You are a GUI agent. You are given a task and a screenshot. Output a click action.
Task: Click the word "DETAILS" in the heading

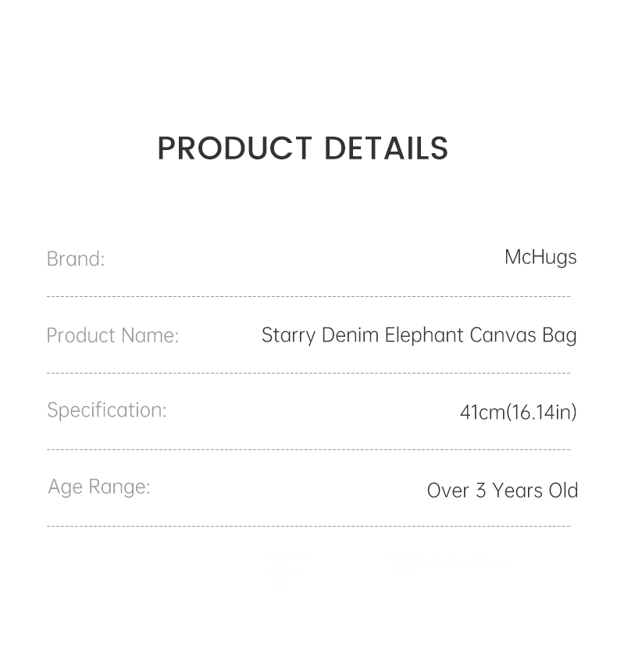[386, 148]
